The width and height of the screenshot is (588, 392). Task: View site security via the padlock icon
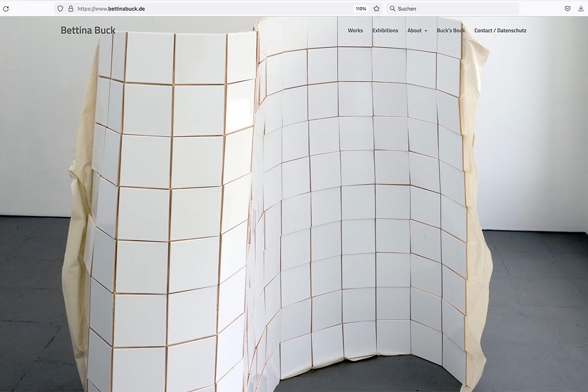pos(71,9)
